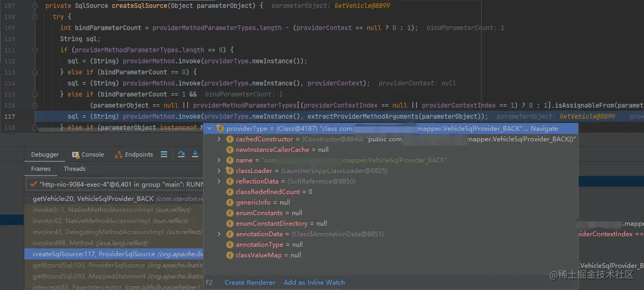Click the debugger layout settings icon

click(x=164, y=154)
